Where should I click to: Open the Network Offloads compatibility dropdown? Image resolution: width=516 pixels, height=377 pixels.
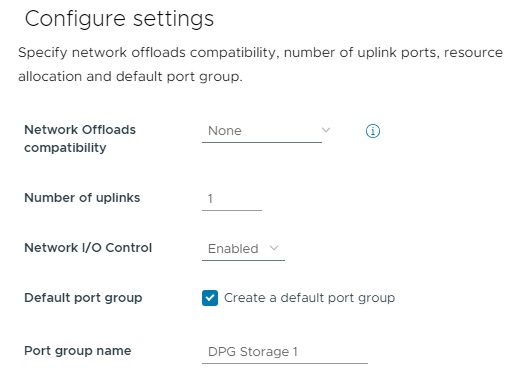[x=266, y=132]
